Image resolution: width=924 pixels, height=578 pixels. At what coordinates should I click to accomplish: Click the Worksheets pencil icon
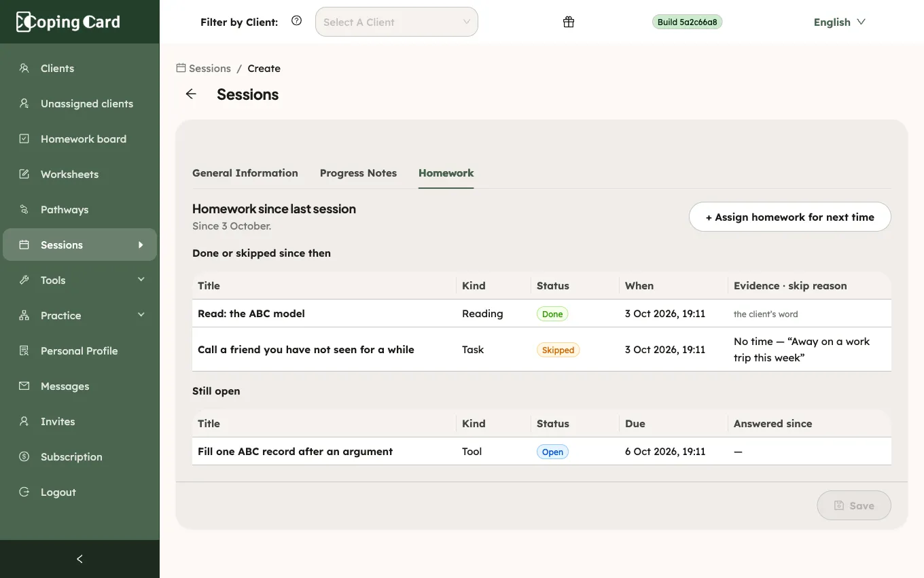(x=24, y=174)
